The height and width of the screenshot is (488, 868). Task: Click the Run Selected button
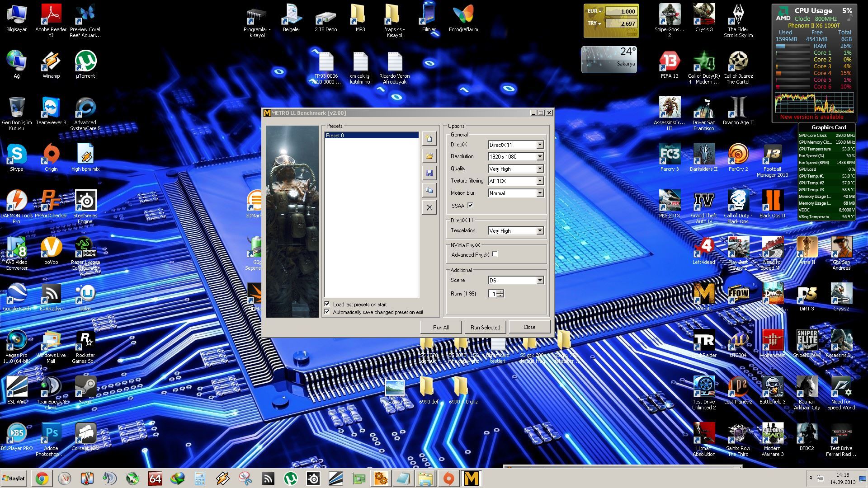tap(485, 327)
